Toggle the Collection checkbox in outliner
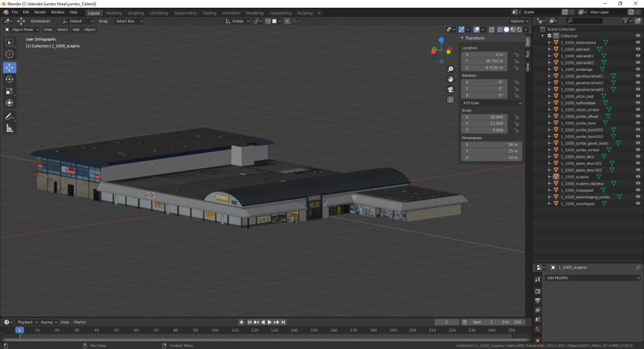644x349 pixels. [549, 36]
